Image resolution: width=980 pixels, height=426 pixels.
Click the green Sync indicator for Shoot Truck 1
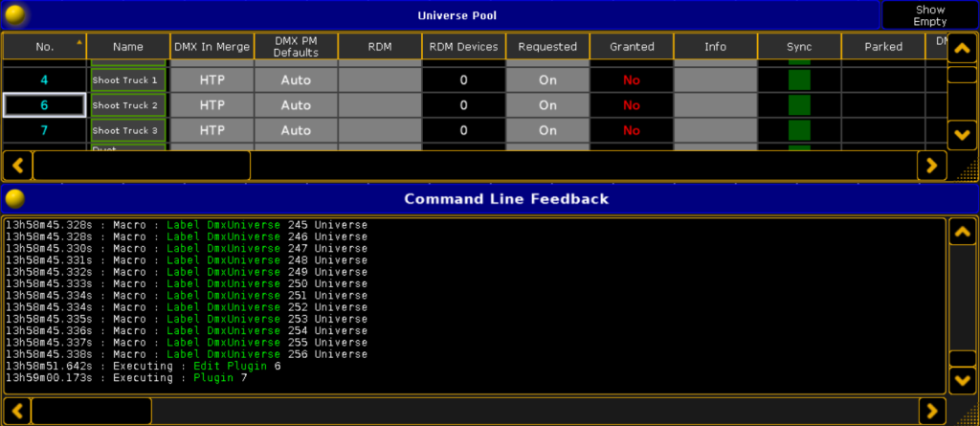pos(798,80)
